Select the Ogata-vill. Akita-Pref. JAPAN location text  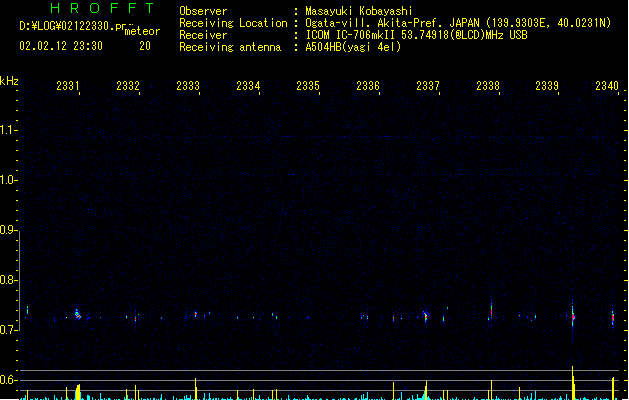click(x=458, y=23)
